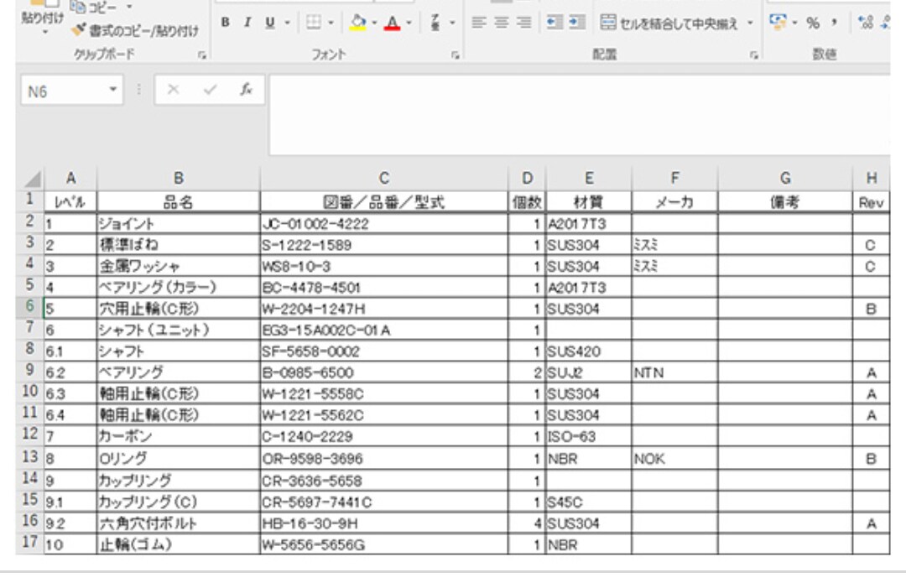Select cell 止輪(ゴム)

(178, 544)
